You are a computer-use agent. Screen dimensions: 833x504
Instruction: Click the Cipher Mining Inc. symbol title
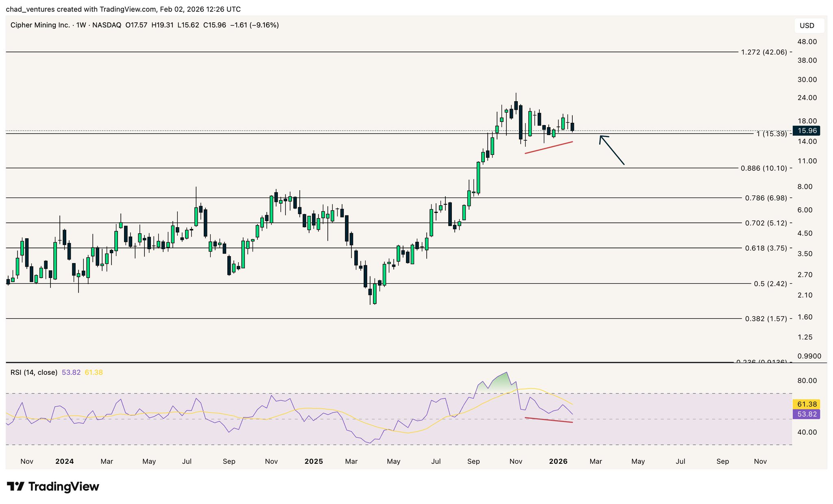click(x=40, y=25)
